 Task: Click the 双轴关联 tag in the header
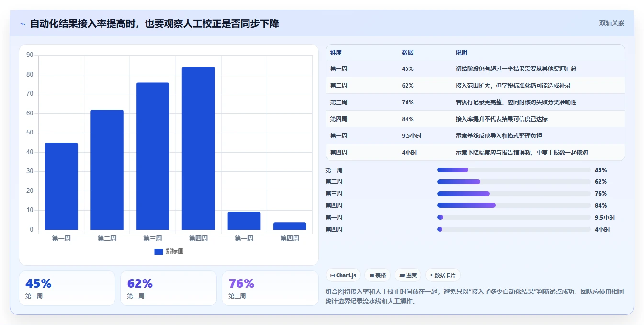click(x=612, y=23)
